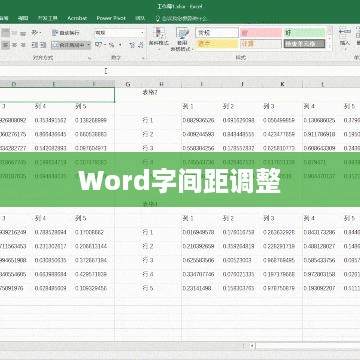Select column D header
The height and width of the screenshot is (360, 360).
[14, 84]
